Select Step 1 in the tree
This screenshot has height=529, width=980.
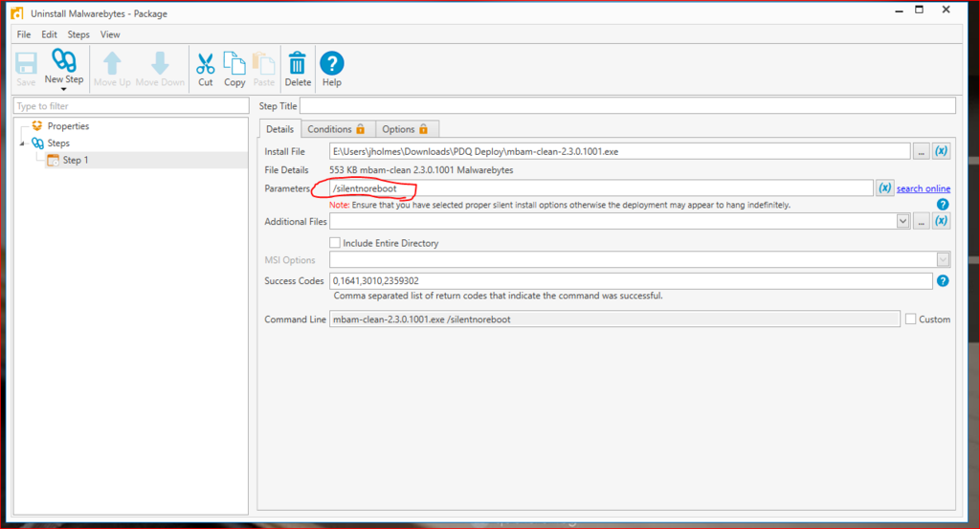[76, 161]
